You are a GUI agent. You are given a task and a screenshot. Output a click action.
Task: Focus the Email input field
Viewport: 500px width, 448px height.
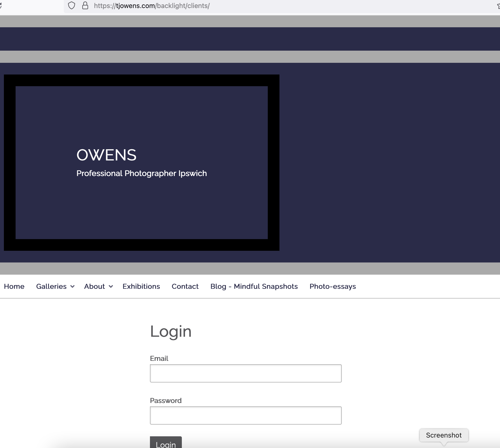[246, 373]
